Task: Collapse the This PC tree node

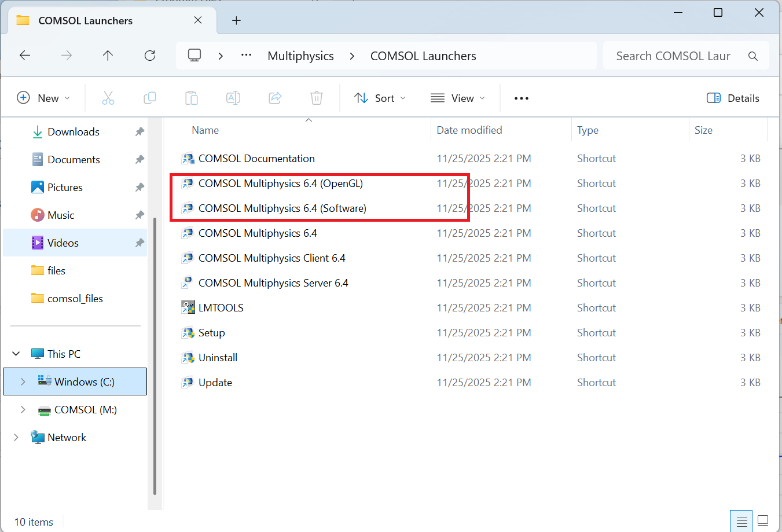Action: click(16, 354)
